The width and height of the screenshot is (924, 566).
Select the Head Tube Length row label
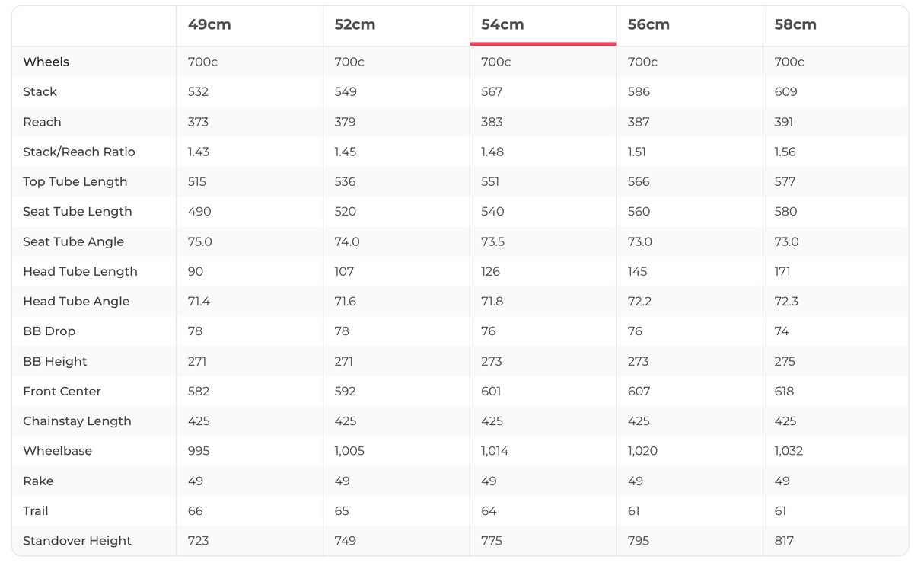click(x=80, y=271)
